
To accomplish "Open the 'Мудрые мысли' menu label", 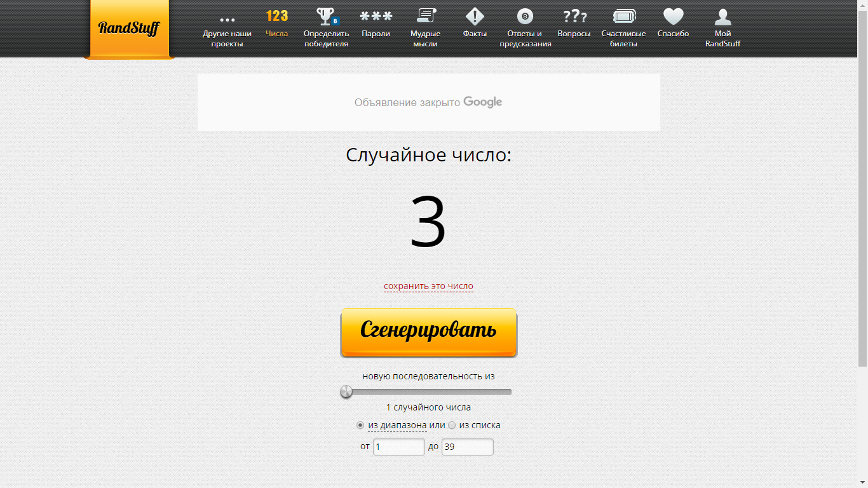I will tap(425, 39).
